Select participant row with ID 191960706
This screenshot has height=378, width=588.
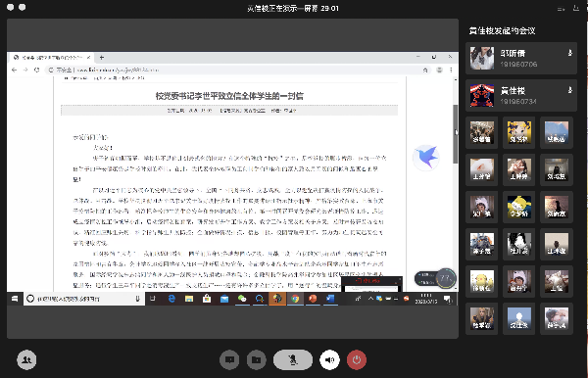pos(521,58)
